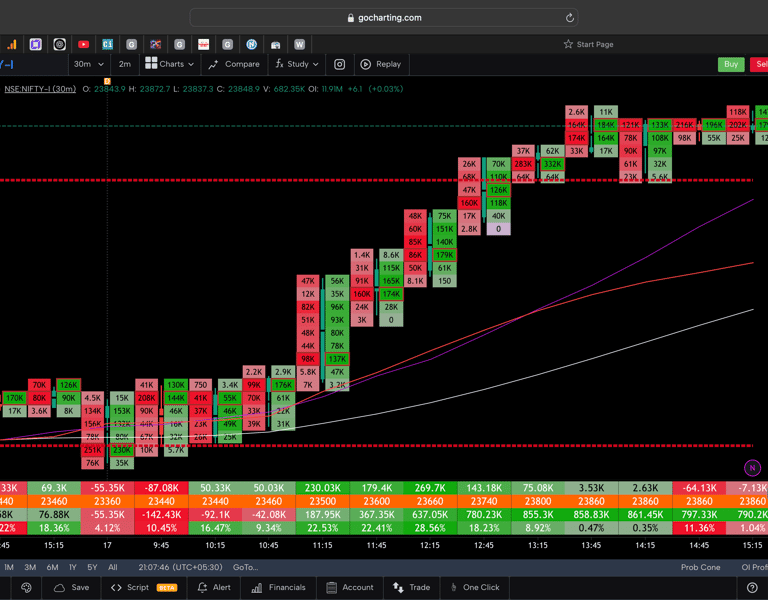Click the red Sell button
Screen dimensions: 768x600
coord(760,64)
